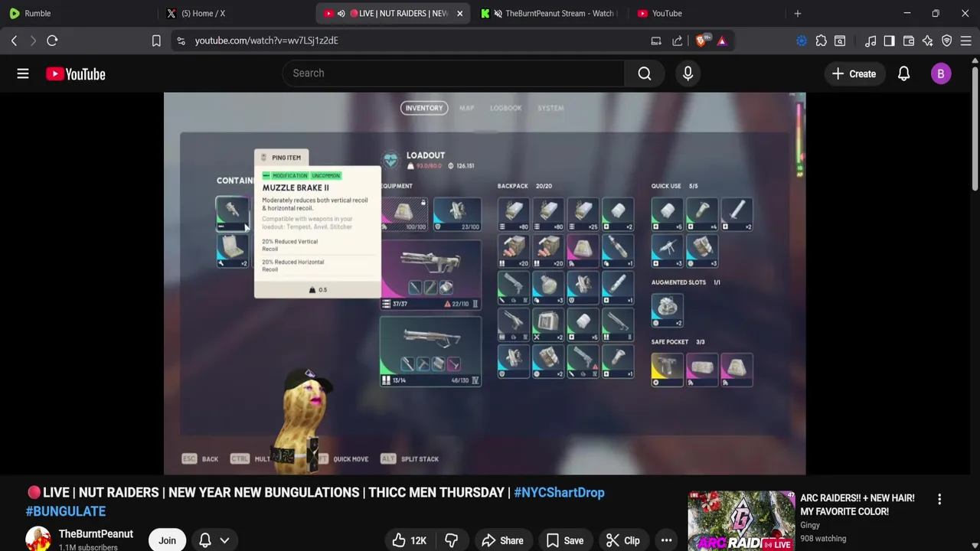Viewport: 980px width, 551px height.
Task: Open #BUNGULATE hashtag link
Action: click(x=66, y=510)
